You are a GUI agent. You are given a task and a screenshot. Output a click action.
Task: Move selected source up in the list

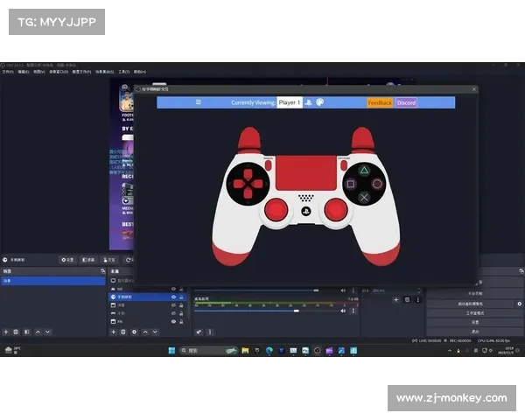click(145, 332)
